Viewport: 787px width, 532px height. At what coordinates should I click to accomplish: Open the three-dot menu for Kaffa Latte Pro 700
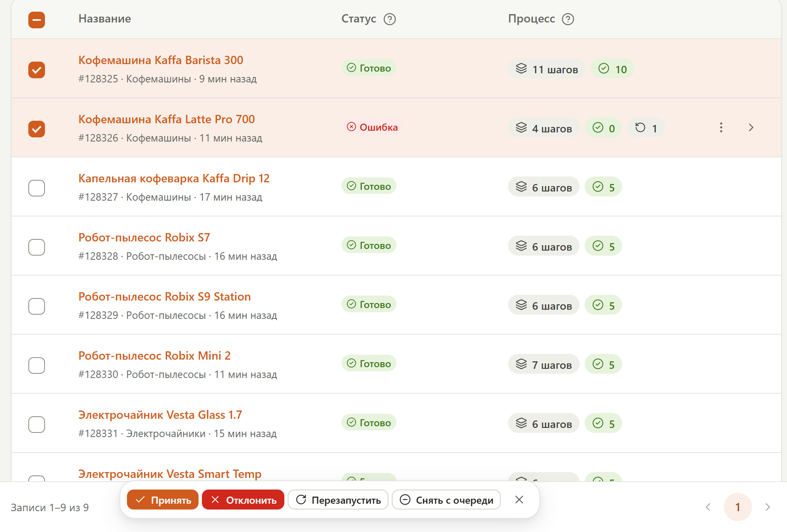click(721, 127)
